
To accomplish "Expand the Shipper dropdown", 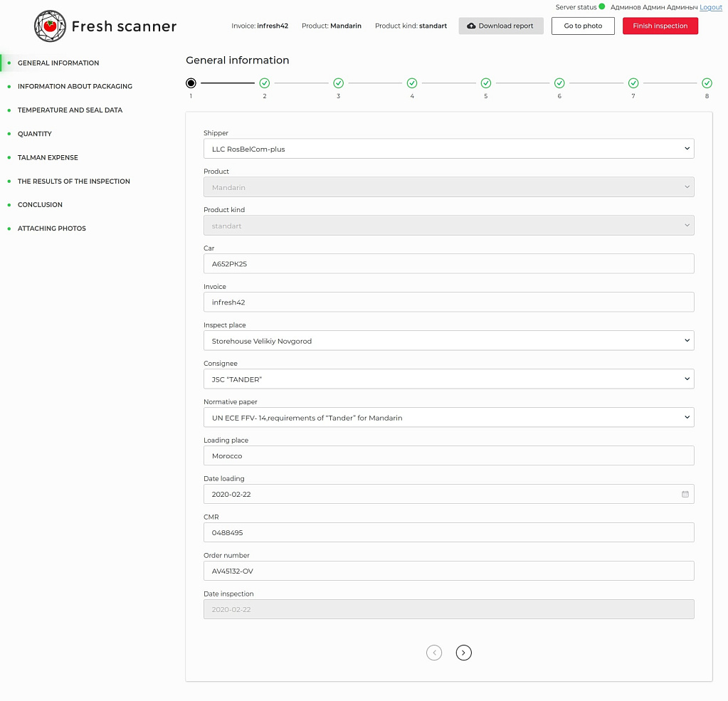I will pyautogui.click(x=448, y=149).
